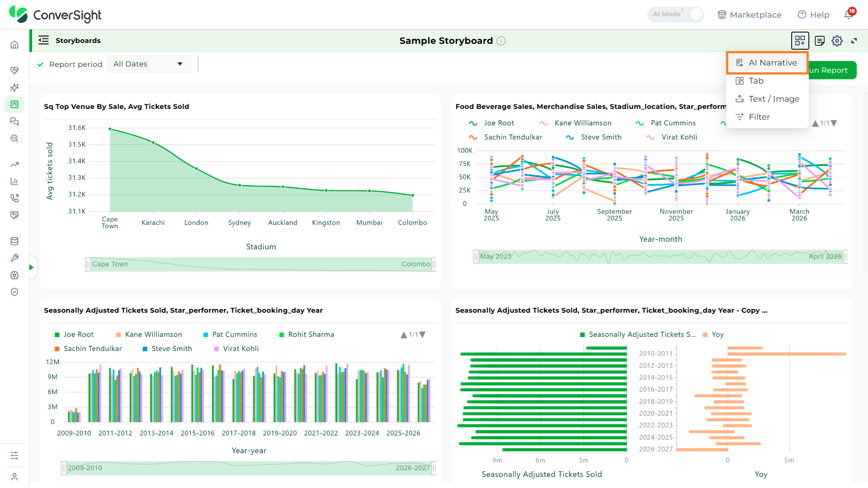Open storyboard settings gear icon
868x488 pixels.
pos(837,41)
